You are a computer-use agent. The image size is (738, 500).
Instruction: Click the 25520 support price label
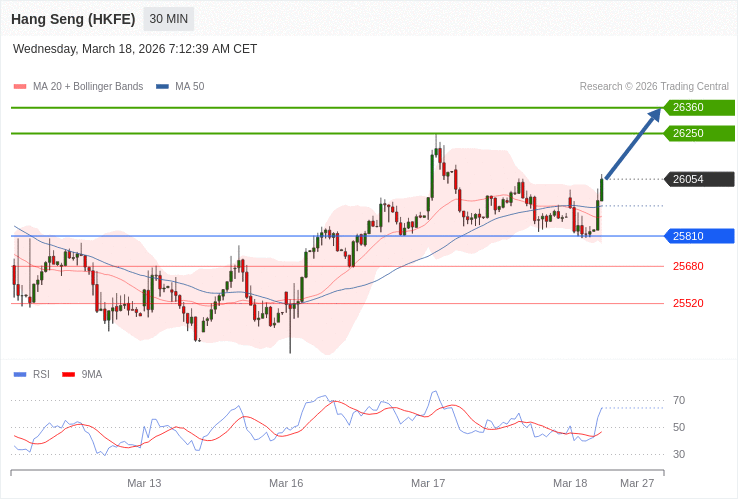pyautogui.click(x=688, y=303)
